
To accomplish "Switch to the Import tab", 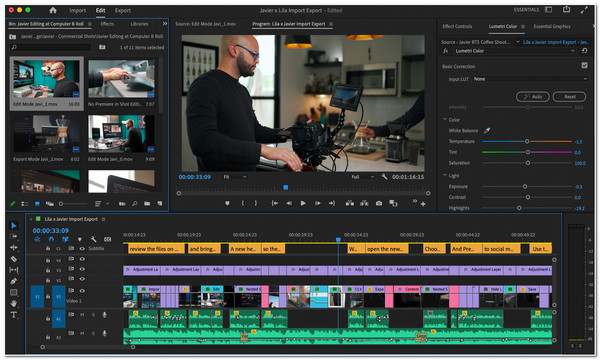I will (77, 10).
